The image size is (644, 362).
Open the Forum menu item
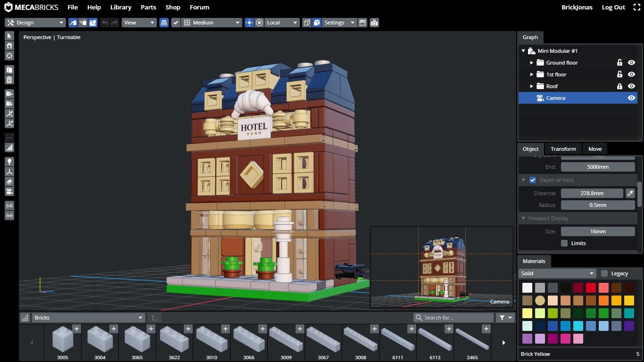point(199,8)
